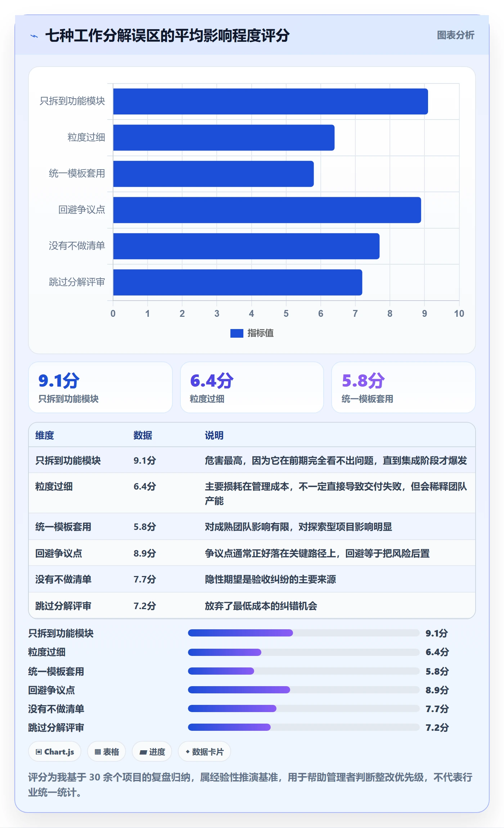Select the description 隐性期望是验收纠纷的主要来源
This screenshot has height=828, width=504.
(270, 579)
